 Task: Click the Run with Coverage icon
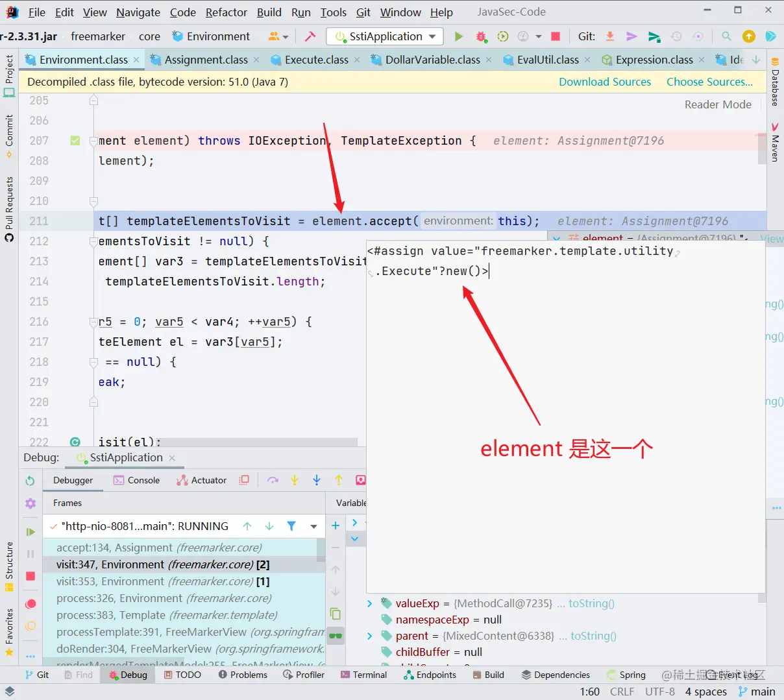pos(503,36)
